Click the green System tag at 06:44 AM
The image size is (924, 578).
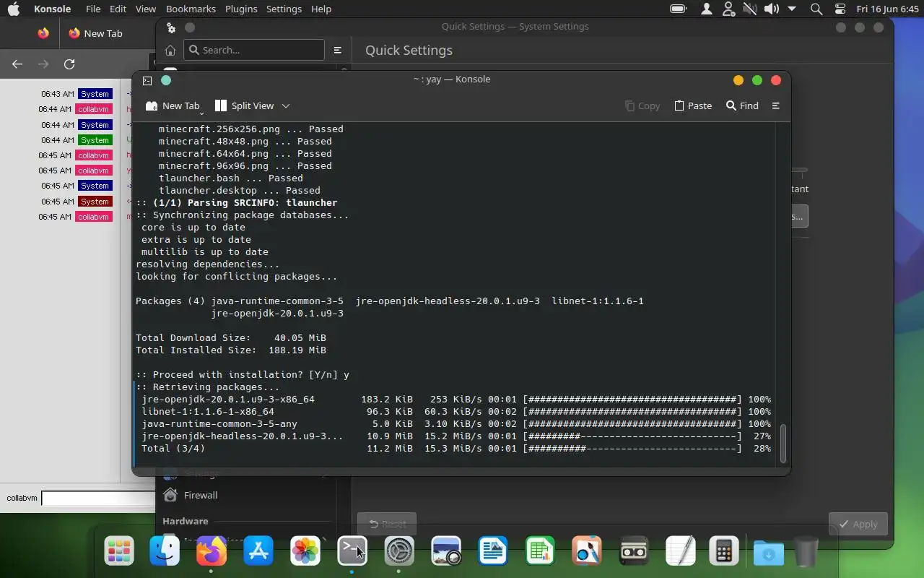click(x=95, y=140)
